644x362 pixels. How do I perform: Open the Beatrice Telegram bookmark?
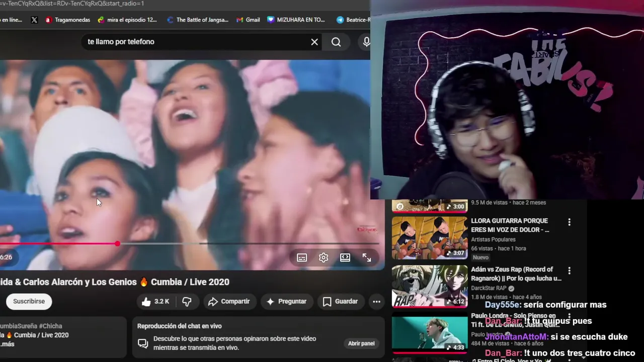[x=353, y=20]
